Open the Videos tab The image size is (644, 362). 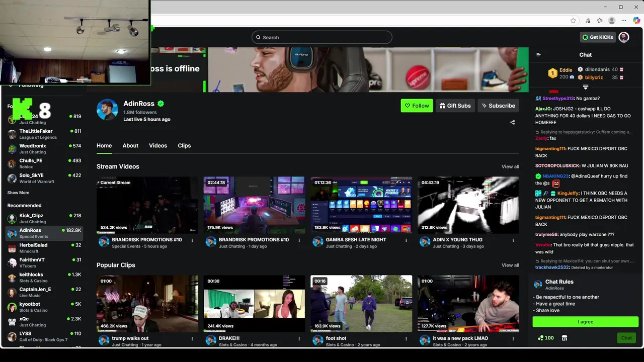coord(158,146)
